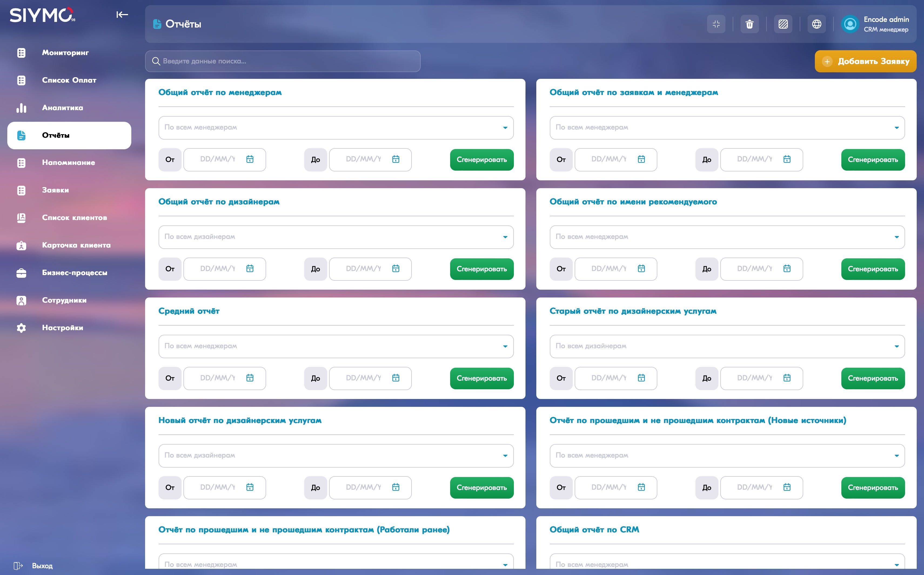The width and height of the screenshot is (924, 575).
Task: Generate the Старый отчёт по дизайнерским услугам report
Action: [873, 378]
